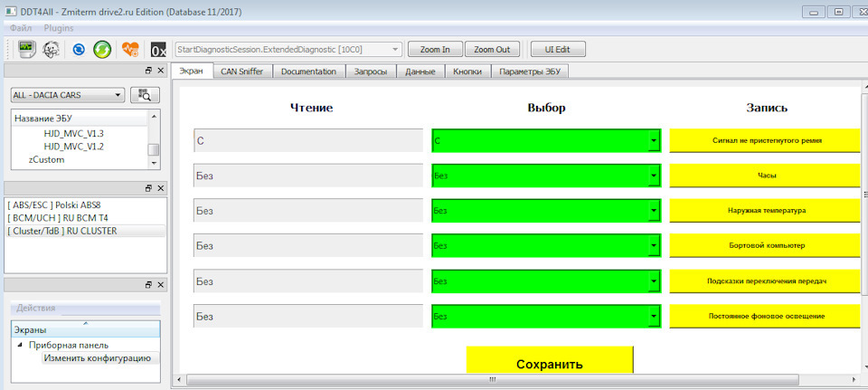868x390 pixels.
Task: Click the yellow Часы write button
Action: coord(766,176)
